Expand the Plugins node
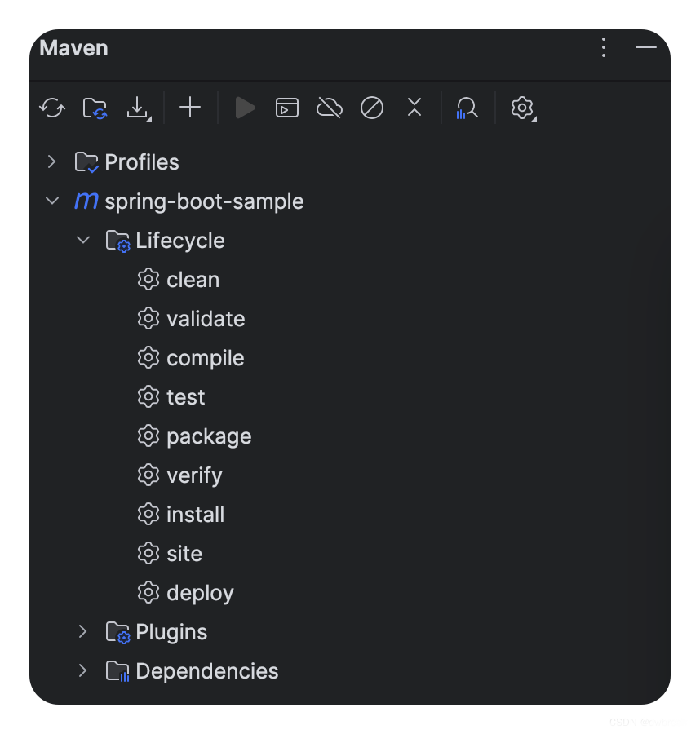 click(82, 631)
